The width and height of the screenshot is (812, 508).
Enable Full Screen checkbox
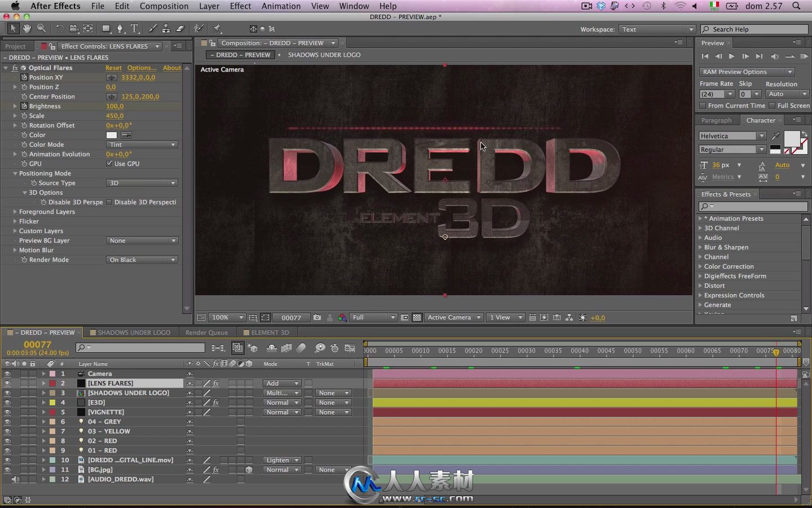click(772, 106)
